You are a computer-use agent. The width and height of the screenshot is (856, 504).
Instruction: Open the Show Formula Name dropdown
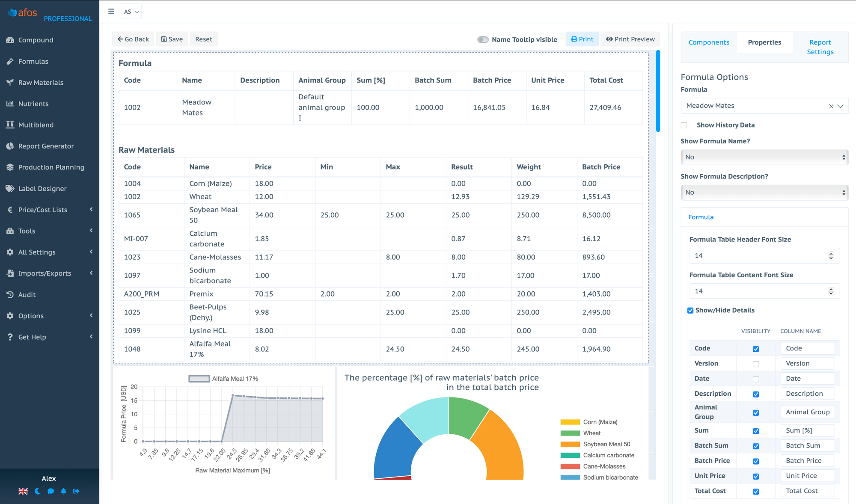(x=764, y=157)
